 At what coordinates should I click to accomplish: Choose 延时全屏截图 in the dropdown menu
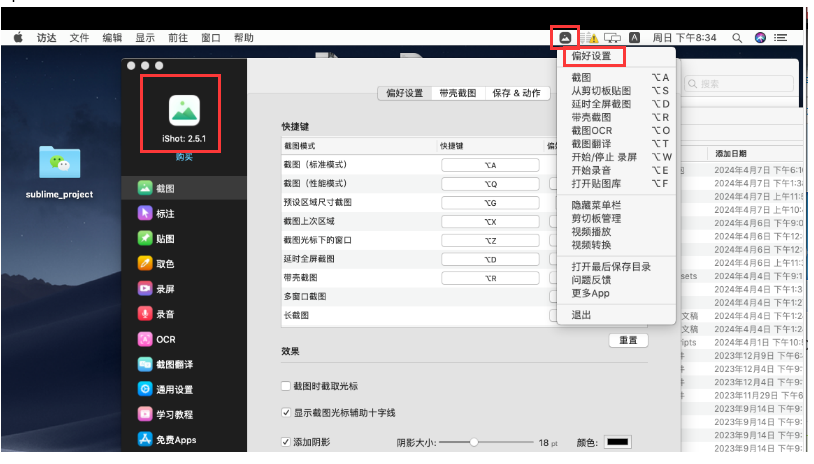[x=616, y=104]
